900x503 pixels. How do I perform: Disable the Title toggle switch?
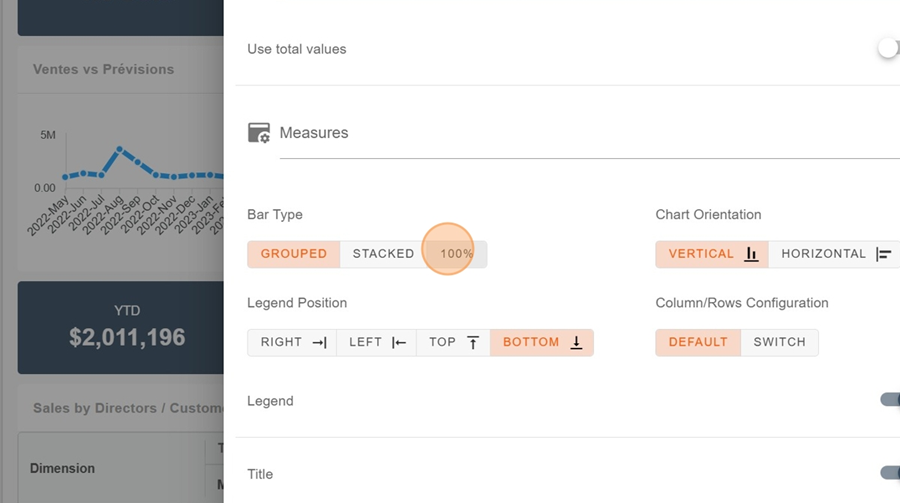[889, 473]
